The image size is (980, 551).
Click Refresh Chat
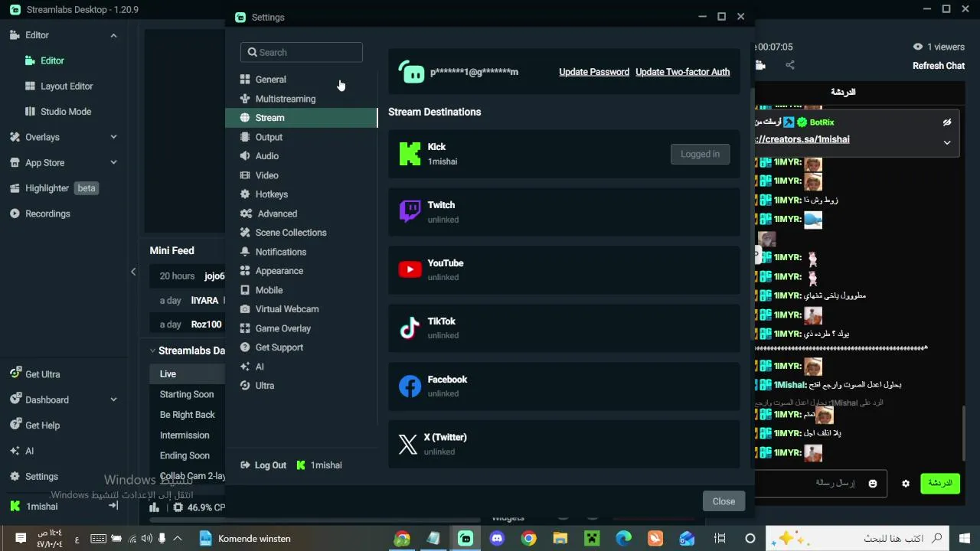coord(938,66)
